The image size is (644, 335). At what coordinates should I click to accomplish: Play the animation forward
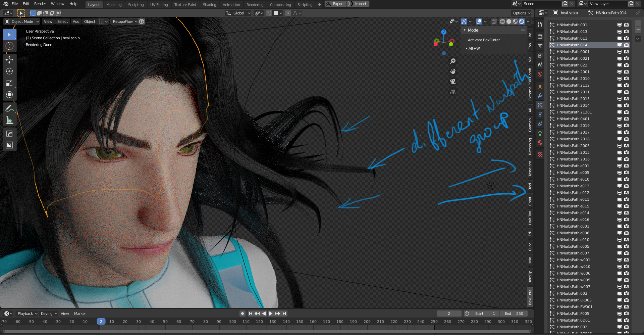point(271,314)
